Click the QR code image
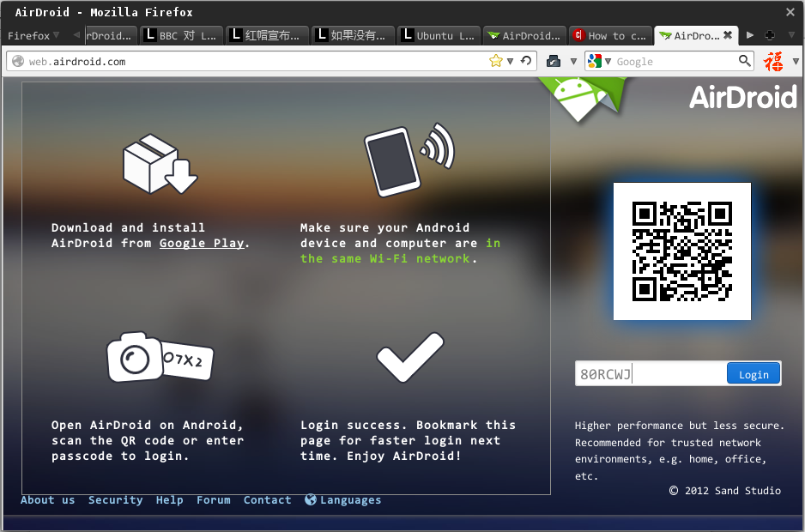The image size is (805, 532). 681,251
